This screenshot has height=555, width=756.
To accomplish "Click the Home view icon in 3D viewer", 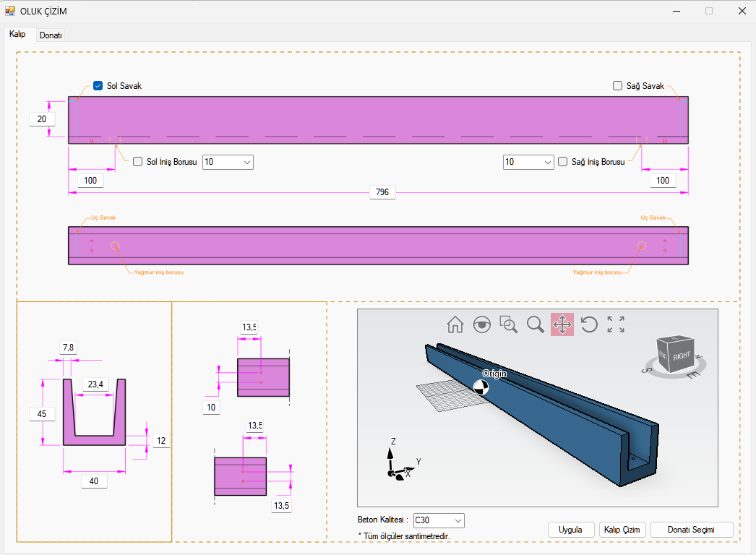I will click(x=455, y=324).
